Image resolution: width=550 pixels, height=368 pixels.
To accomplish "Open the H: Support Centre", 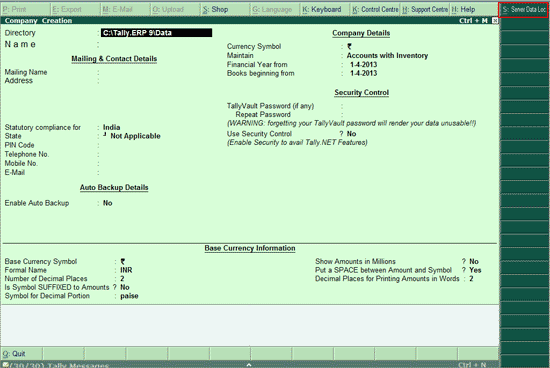I will pos(425,9).
